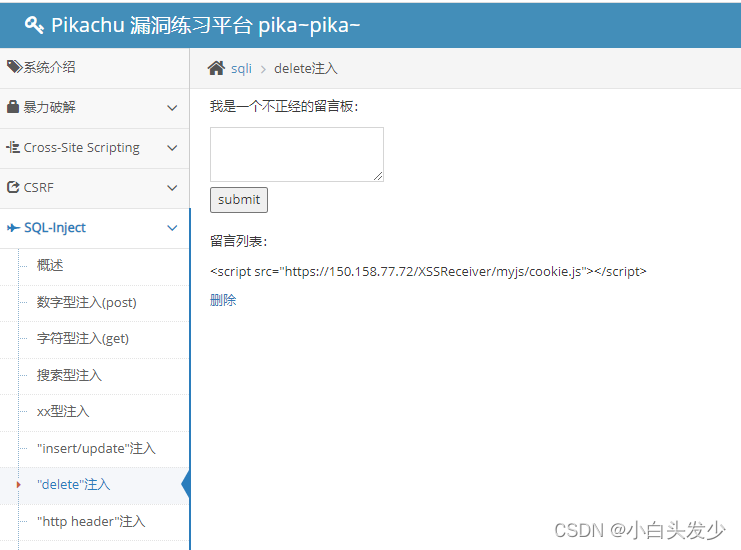The width and height of the screenshot is (741, 550).
Task: Collapse the SQL-Inject chevron
Action: click(x=172, y=228)
